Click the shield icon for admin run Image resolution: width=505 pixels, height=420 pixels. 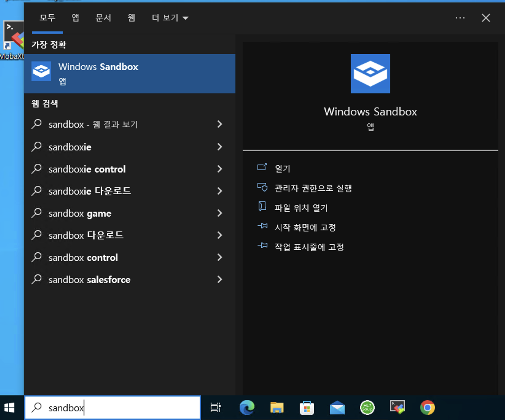[262, 187]
